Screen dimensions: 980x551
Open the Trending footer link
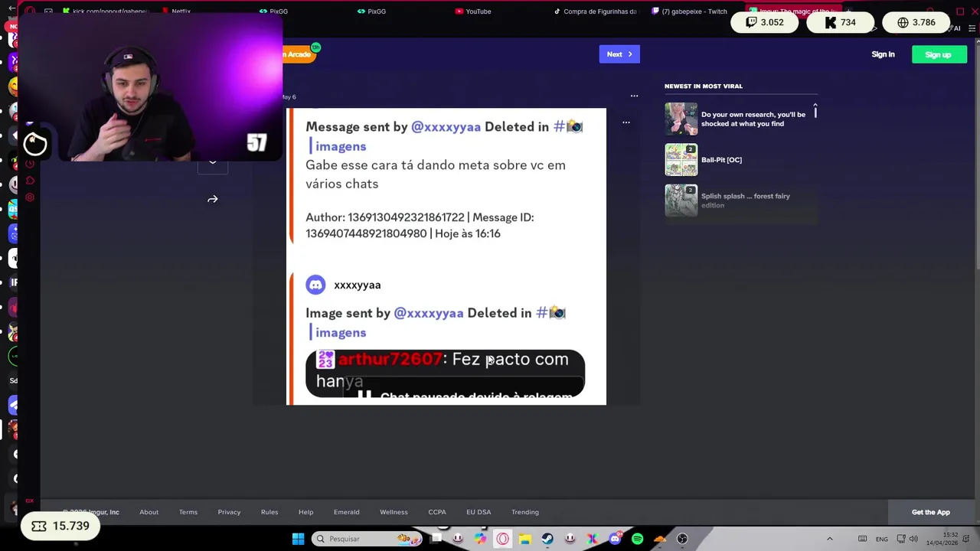click(x=525, y=512)
